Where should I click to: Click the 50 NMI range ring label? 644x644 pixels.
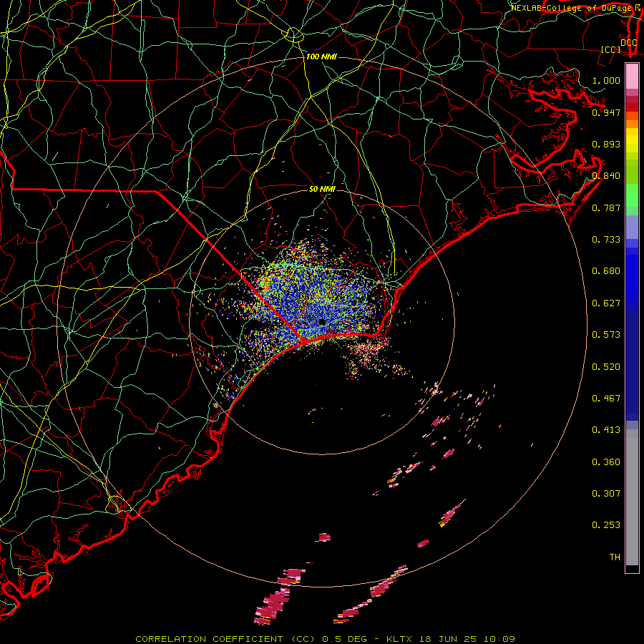322,189
